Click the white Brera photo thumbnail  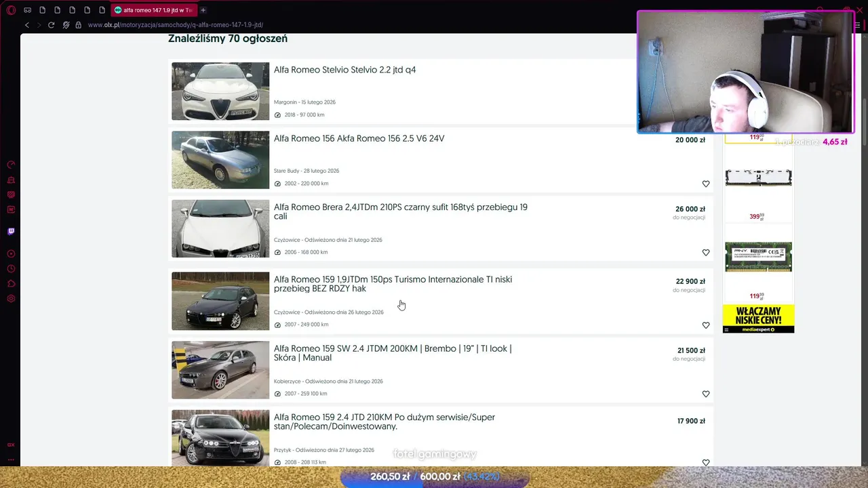pos(220,228)
